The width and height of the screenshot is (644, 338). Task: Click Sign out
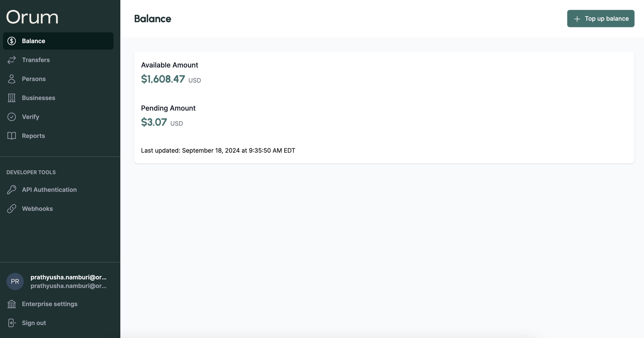(x=33, y=323)
